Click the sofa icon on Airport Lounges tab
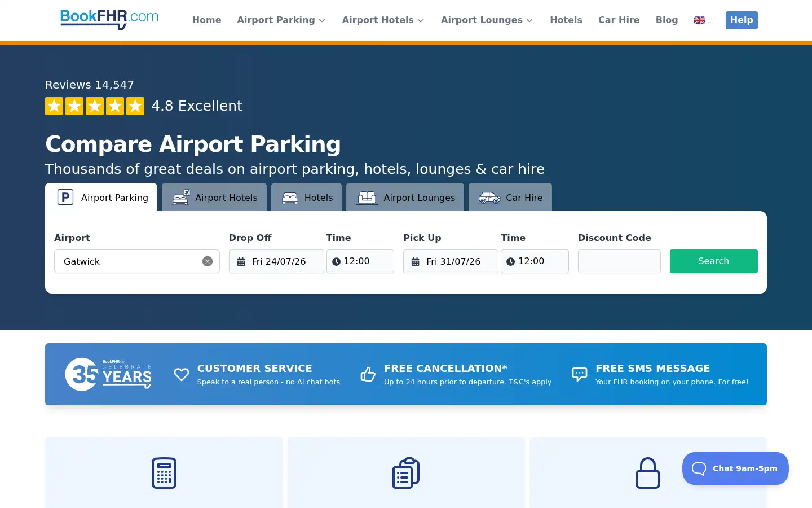This screenshot has height=508, width=812. click(367, 198)
